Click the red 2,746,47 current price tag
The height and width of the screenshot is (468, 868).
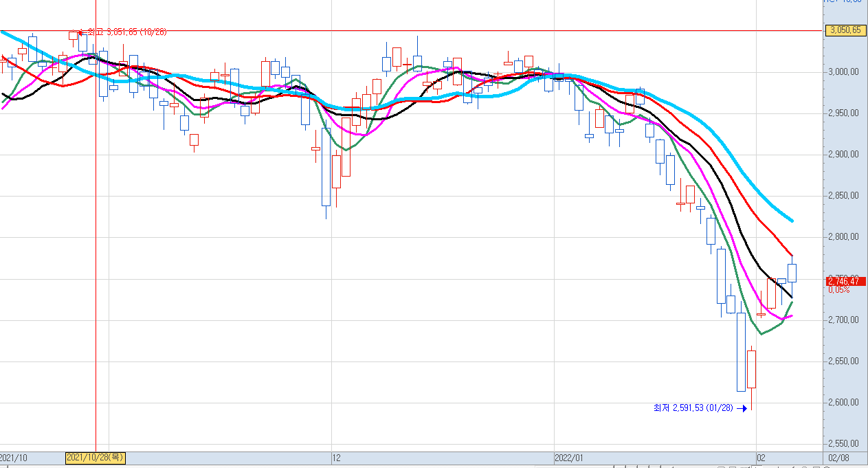click(x=847, y=281)
